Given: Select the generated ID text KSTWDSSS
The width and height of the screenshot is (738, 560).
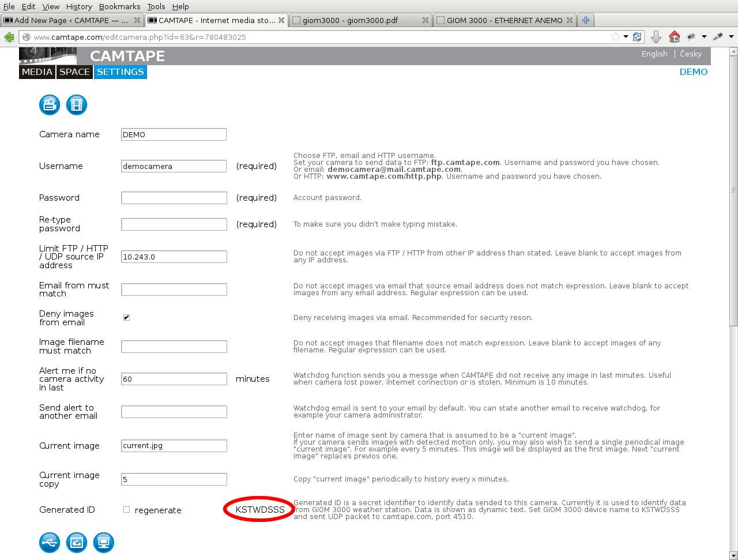Looking at the screenshot, I should coord(260,510).
